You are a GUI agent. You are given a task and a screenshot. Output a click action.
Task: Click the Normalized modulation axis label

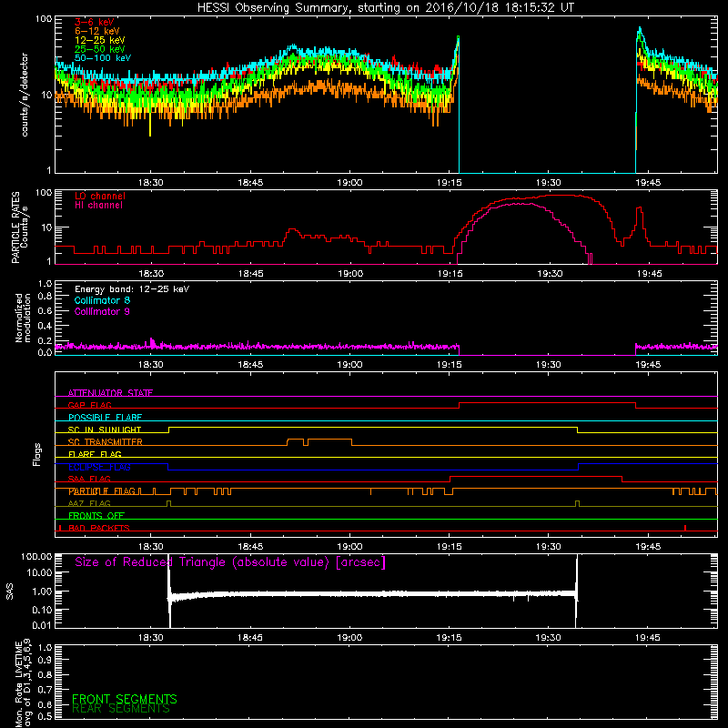pyautogui.click(x=24, y=318)
